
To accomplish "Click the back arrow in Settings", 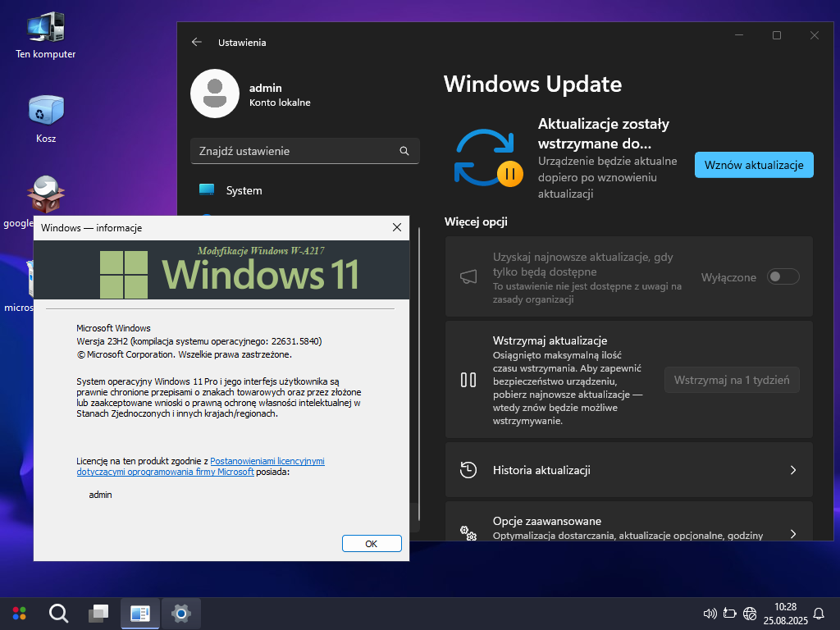I will 196,42.
